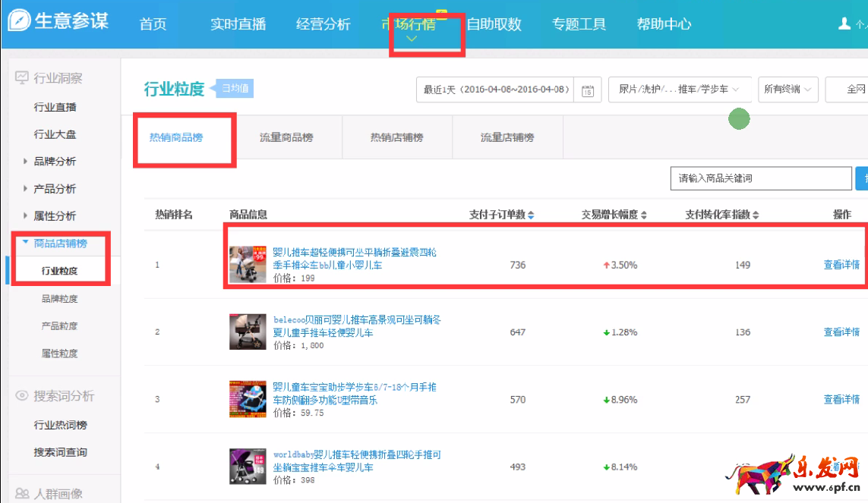Switch to 流量商品榜 tab
This screenshot has width=868, height=503.
click(286, 137)
